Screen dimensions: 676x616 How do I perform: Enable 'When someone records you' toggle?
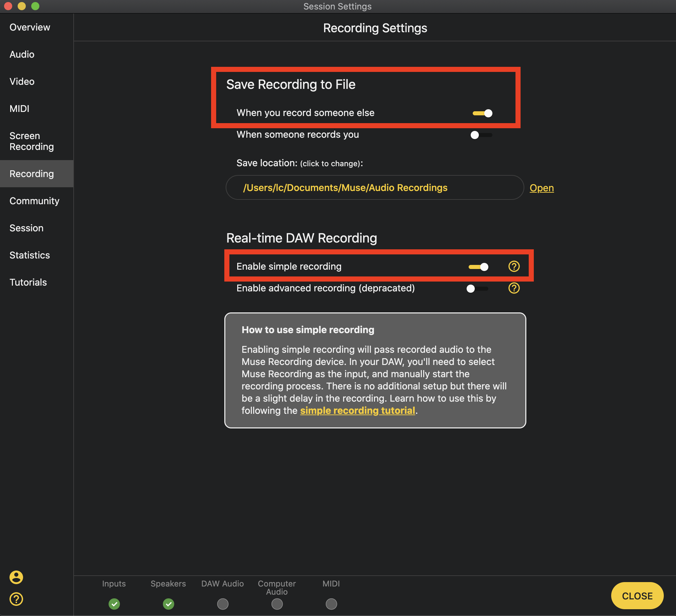click(481, 135)
